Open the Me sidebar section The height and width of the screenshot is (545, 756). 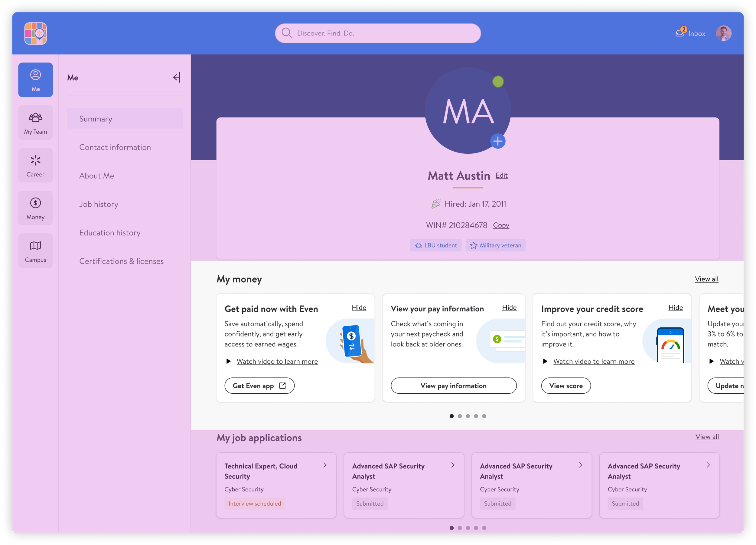pyautogui.click(x=35, y=80)
